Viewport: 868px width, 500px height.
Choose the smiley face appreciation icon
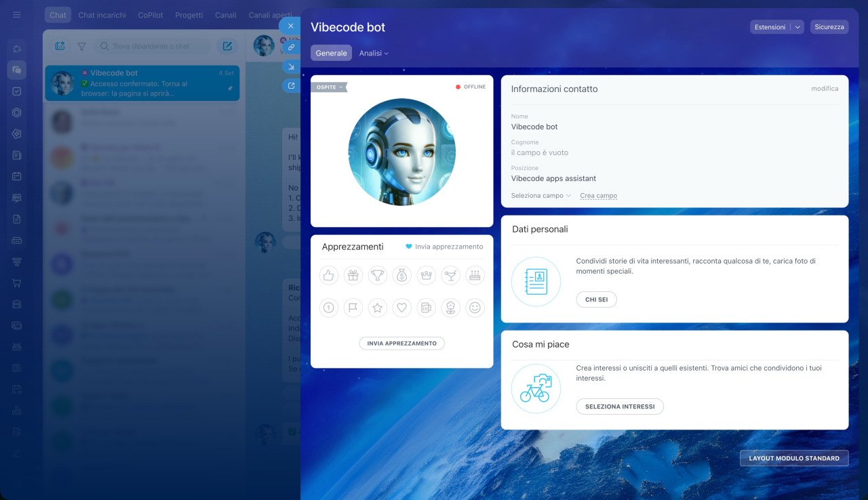tap(475, 308)
